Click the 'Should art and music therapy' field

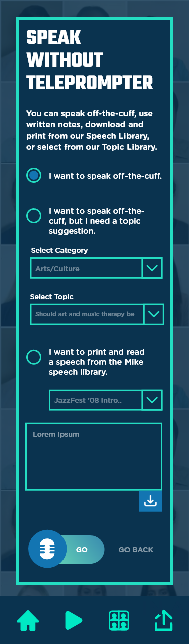87,314
